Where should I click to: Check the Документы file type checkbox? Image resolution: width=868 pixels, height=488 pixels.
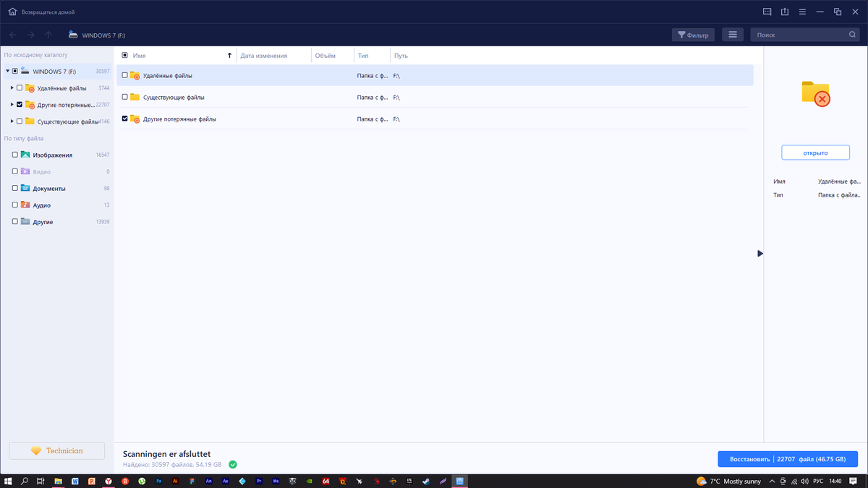point(15,188)
